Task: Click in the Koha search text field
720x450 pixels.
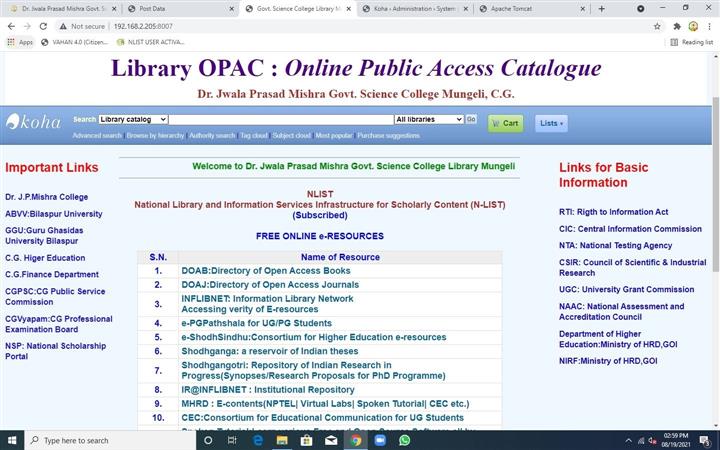Action: [x=281, y=119]
